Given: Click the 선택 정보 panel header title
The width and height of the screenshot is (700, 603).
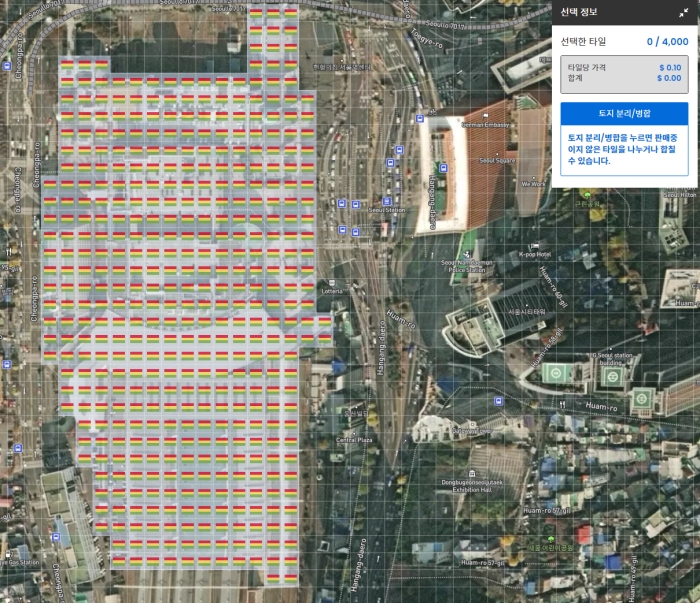Looking at the screenshot, I should (x=576, y=13).
